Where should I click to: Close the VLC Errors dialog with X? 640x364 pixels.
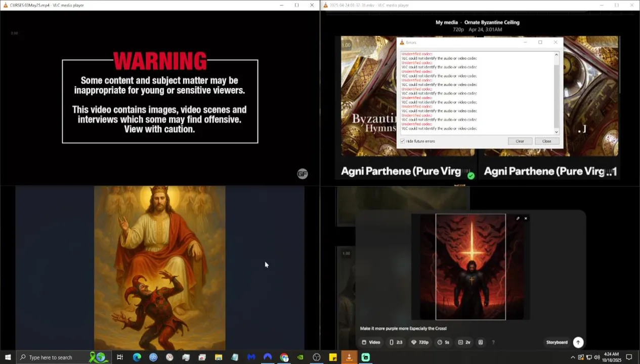(x=556, y=42)
